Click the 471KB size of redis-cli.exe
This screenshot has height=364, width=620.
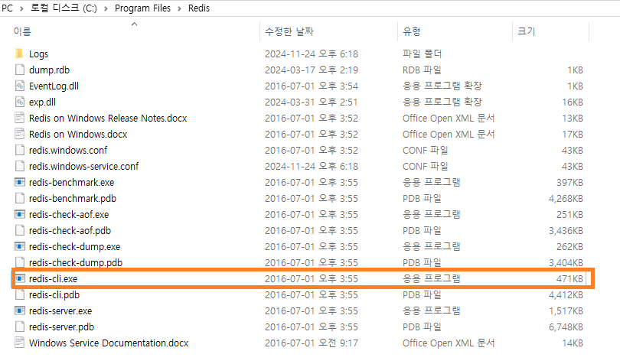(569, 279)
